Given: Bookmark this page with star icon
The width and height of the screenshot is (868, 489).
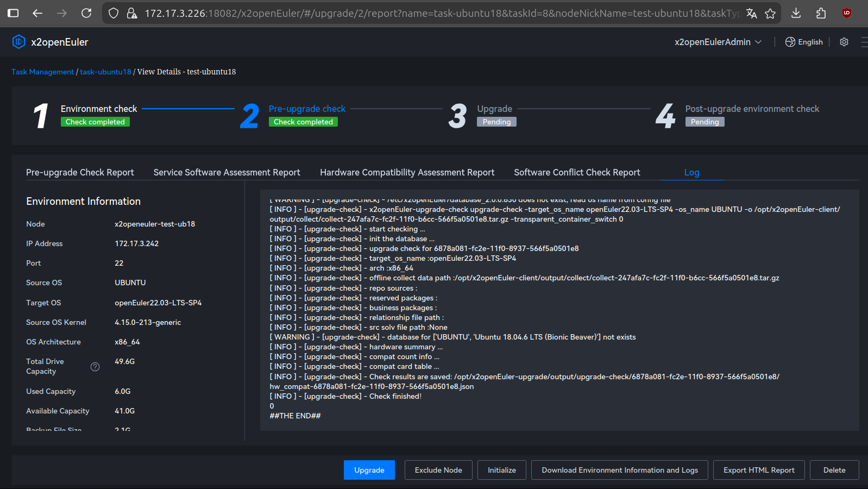Looking at the screenshot, I should (x=770, y=13).
